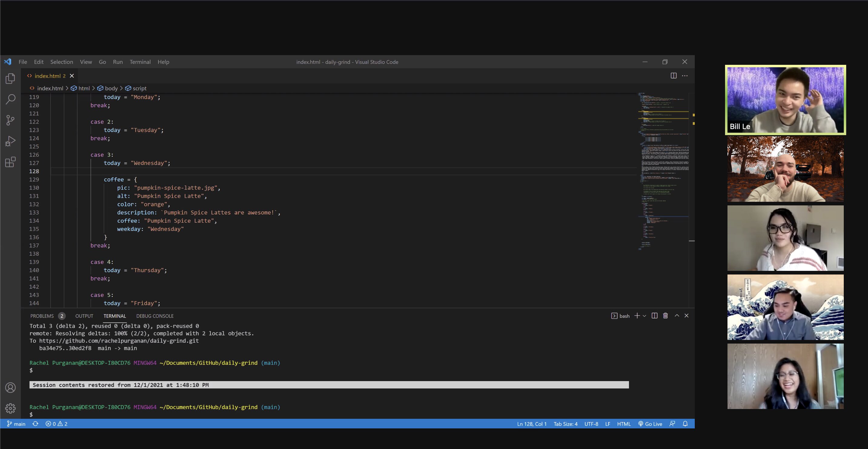Open the Terminal menu
The width and height of the screenshot is (868, 449).
click(x=140, y=62)
